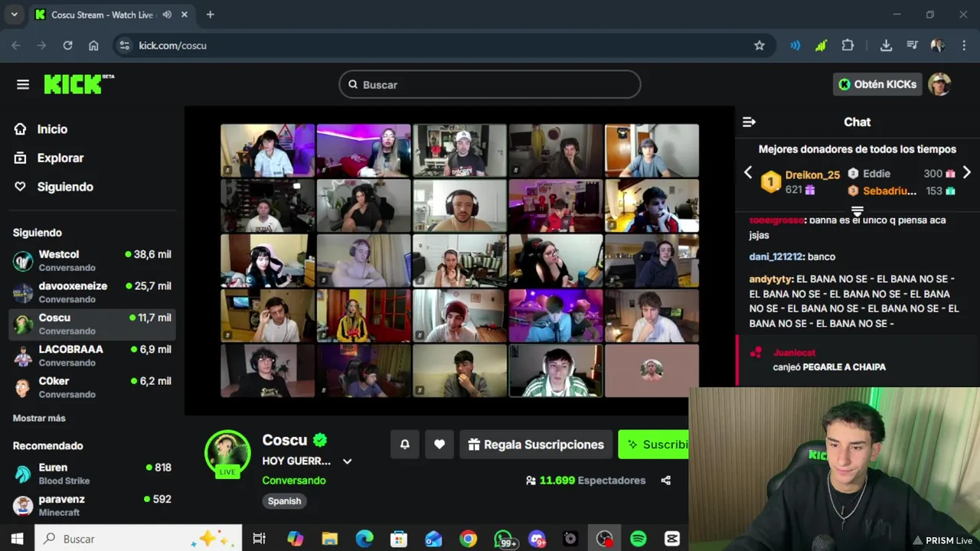The height and width of the screenshot is (551, 980).
Task: Expand the stream title HOY GUERR... chevron
Action: [347, 461]
